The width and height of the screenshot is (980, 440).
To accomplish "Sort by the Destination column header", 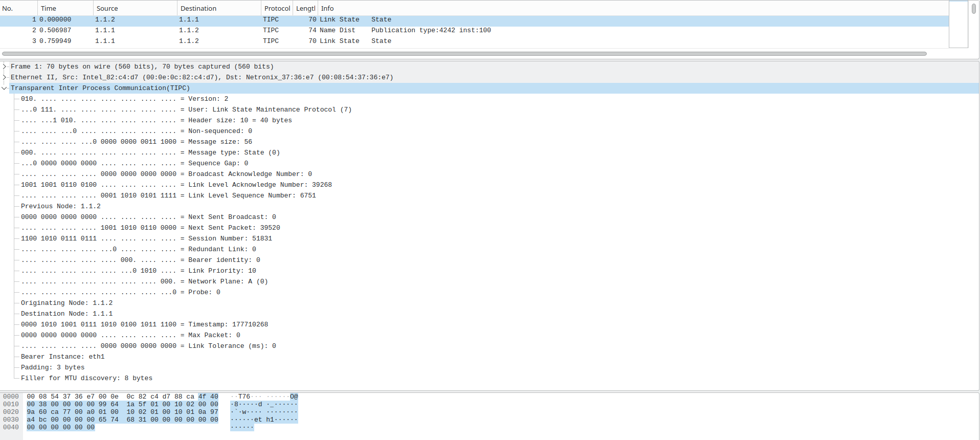I will point(219,8).
